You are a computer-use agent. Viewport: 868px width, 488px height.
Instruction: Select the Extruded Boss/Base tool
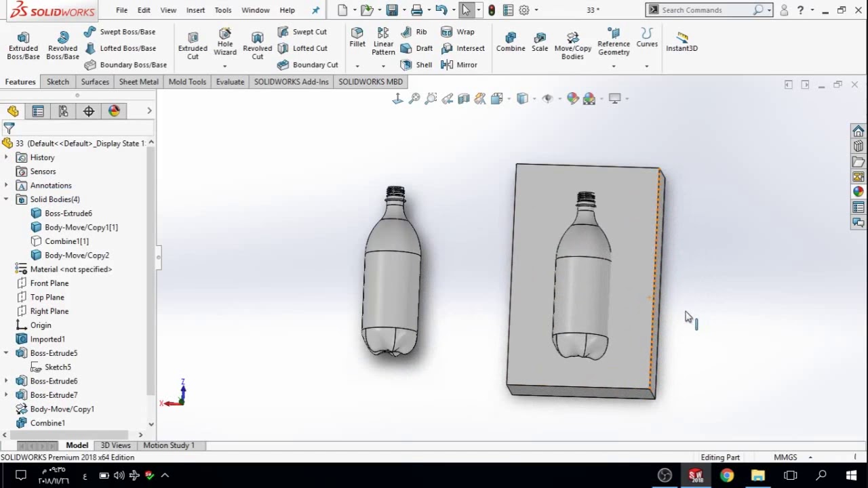pyautogui.click(x=23, y=45)
